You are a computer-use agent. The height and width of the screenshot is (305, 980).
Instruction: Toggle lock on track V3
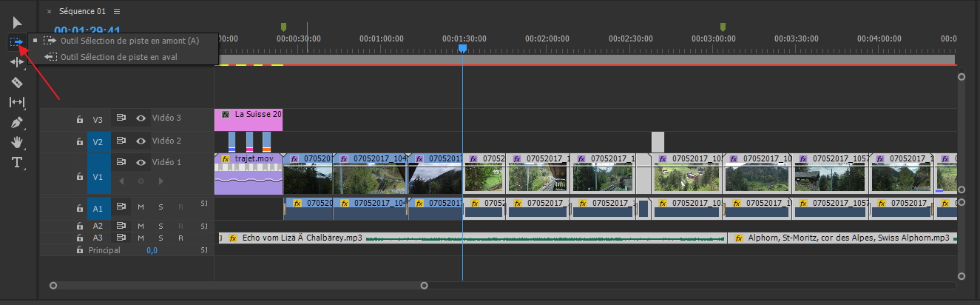coord(79,119)
